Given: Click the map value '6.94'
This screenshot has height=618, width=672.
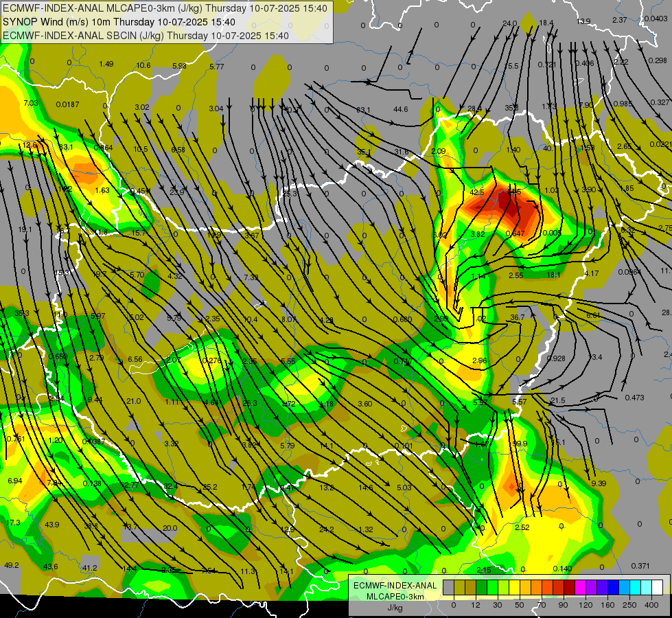Looking at the screenshot, I should coord(14,481).
